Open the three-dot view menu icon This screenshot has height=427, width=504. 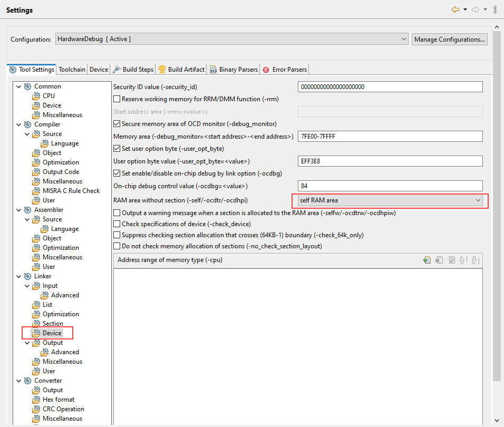click(495, 9)
